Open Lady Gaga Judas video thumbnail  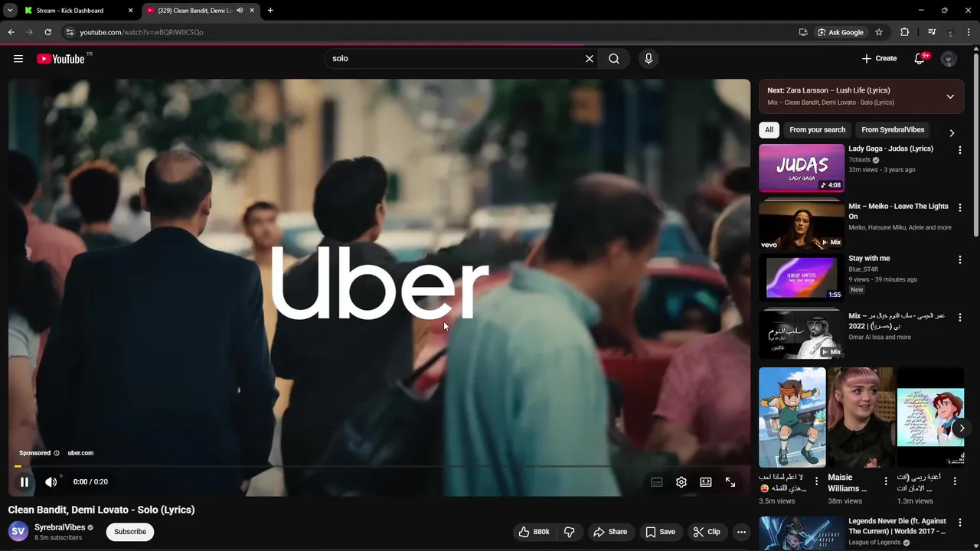coord(802,168)
